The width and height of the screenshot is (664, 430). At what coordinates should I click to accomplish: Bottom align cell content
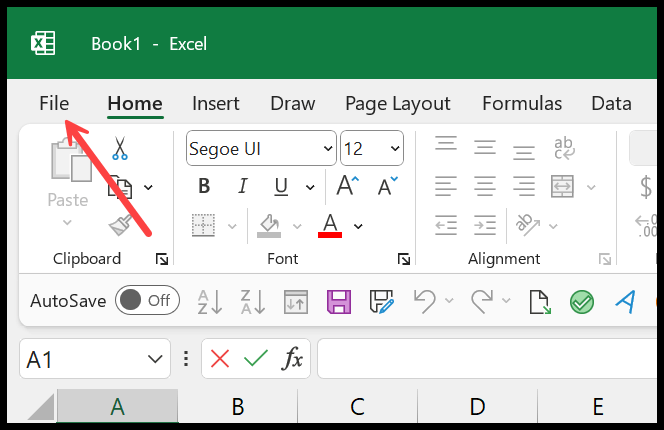click(524, 152)
